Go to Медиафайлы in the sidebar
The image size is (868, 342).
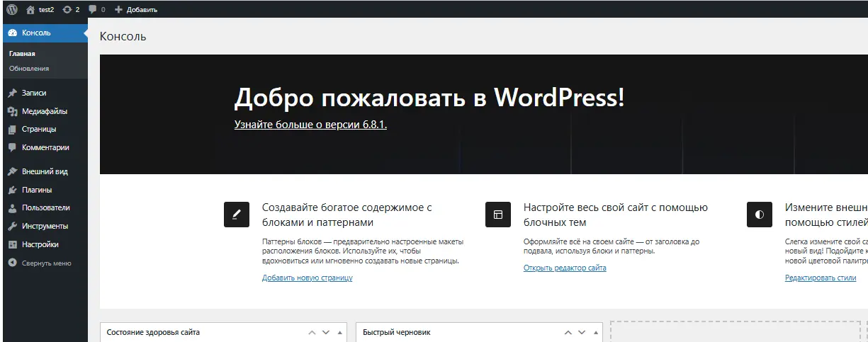(x=44, y=111)
